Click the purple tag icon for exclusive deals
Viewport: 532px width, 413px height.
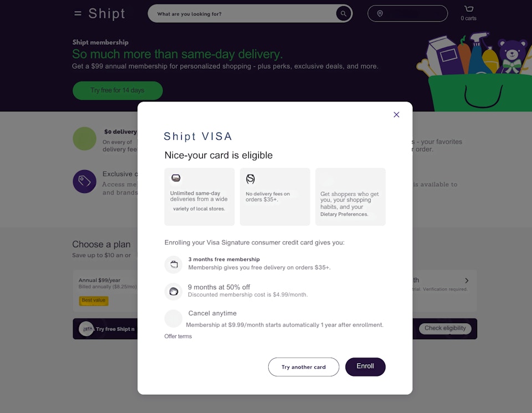tap(84, 181)
